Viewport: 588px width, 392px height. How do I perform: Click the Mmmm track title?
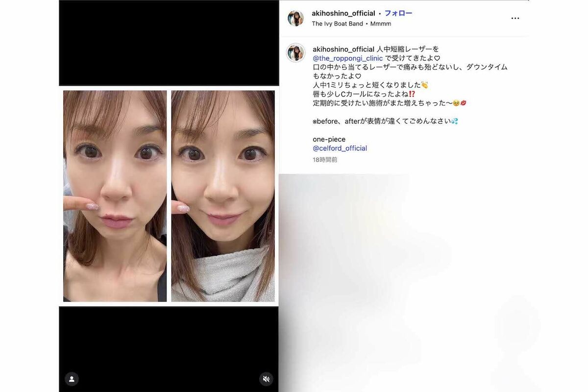pos(381,24)
